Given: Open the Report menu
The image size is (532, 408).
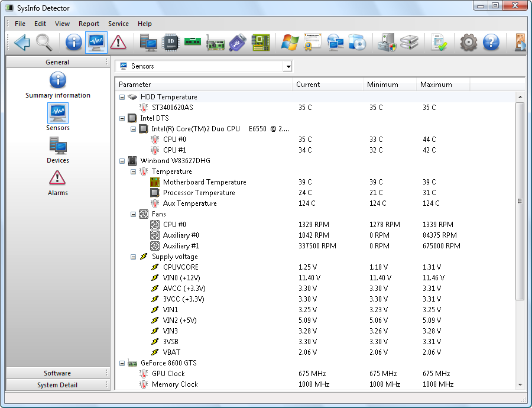Looking at the screenshot, I should coord(89,24).
